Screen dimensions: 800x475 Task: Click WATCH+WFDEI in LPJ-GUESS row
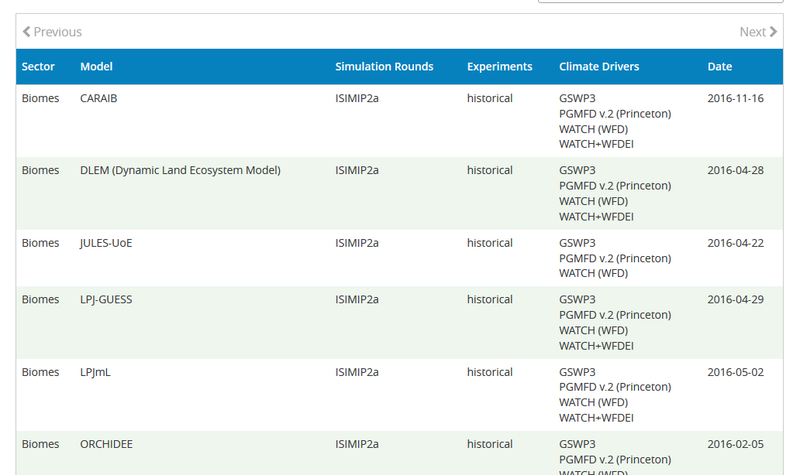tap(596, 346)
